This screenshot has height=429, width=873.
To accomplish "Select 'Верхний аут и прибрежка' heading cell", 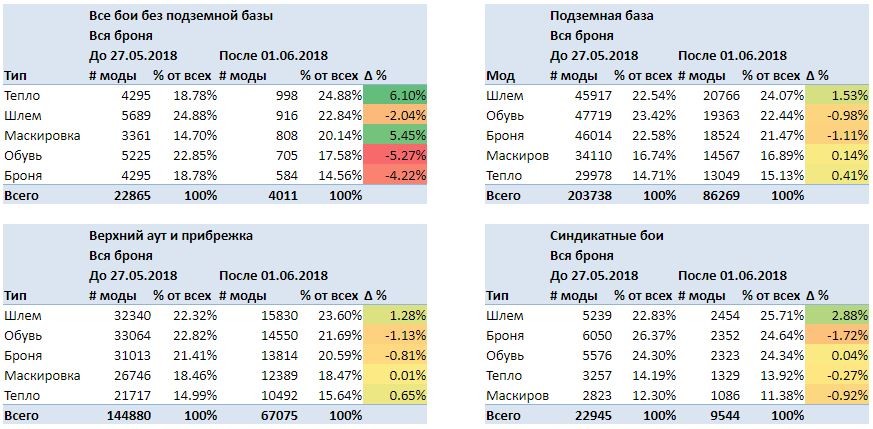I will pos(171,235).
